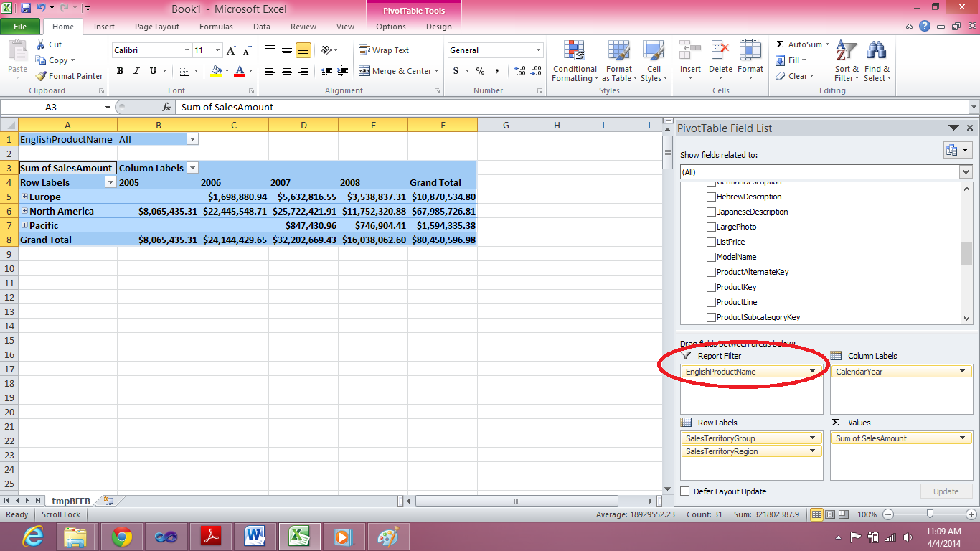Open the File tab

(x=20, y=27)
